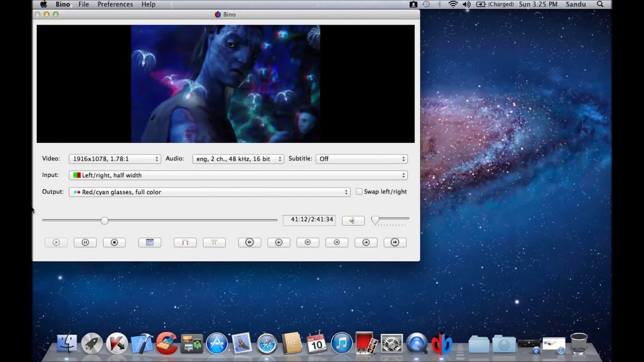Screen dimensions: 644x362
Task: Click the Bluetooth menu bar icon
Action: [439, 4]
